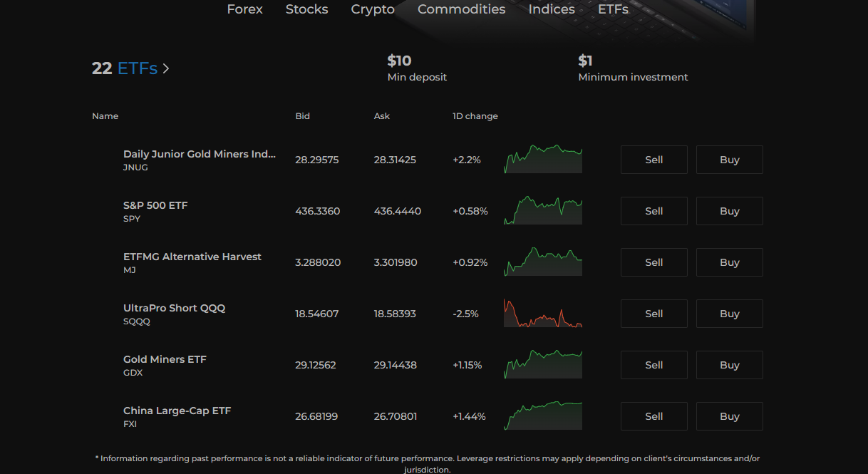
Task: Select the China Large-Cap ETF name
Action: (x=177, y=411)
